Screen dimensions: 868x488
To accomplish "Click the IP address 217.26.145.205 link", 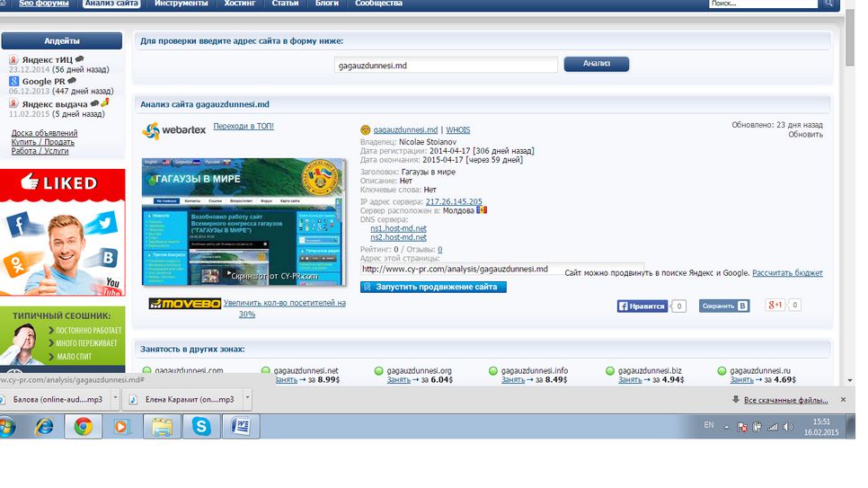I will 454,201.
